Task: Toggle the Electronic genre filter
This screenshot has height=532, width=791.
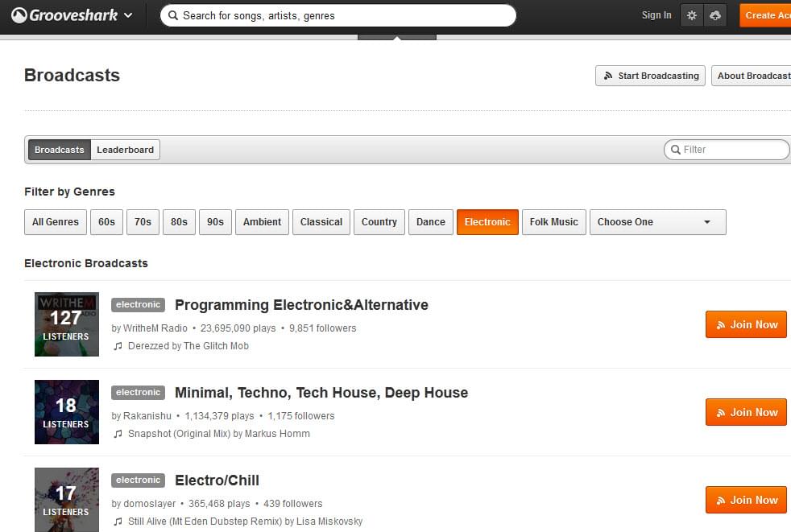Action: point(487,222)
